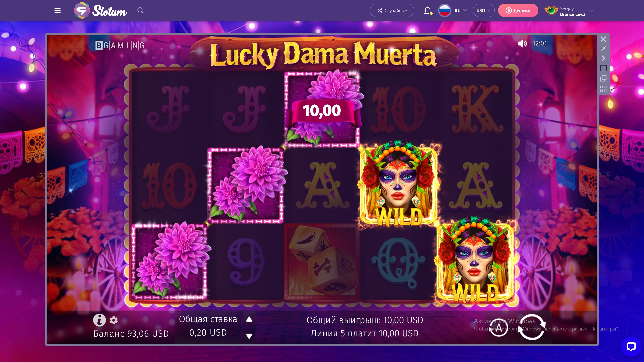Go to Slotum logo home
644x362 pixels.
100,11
